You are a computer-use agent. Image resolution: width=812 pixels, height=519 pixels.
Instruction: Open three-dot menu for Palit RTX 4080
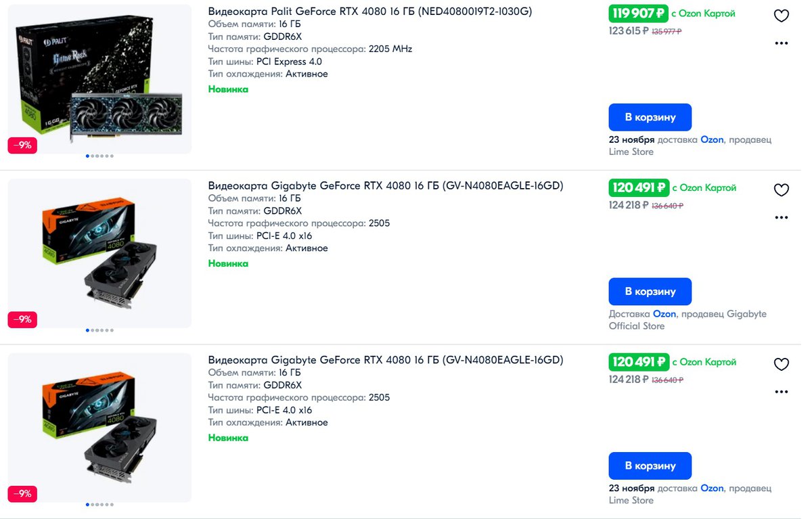pos(781,43)
